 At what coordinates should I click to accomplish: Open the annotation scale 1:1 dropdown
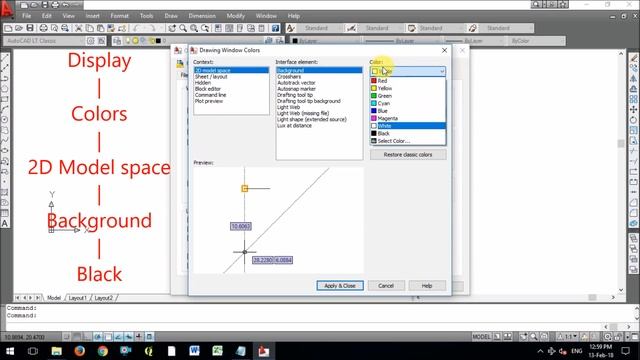tap(568, 337)
